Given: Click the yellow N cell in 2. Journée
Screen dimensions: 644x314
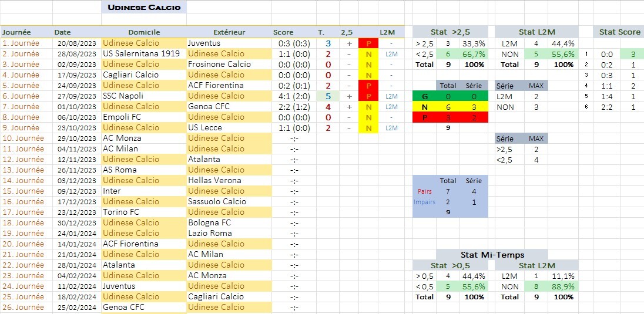Looking at the screenshot, I should [x=368, y=54].
